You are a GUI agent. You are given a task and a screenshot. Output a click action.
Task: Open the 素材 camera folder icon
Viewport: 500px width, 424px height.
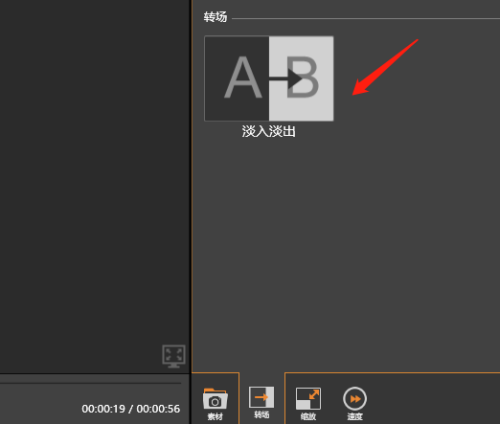(x=215, y=399)
